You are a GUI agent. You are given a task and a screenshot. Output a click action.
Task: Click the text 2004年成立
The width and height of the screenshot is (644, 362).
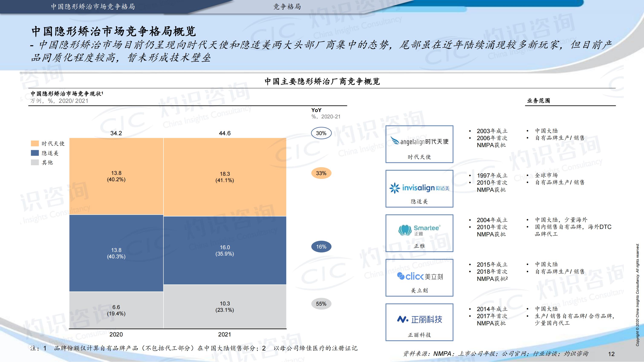[492, 220]
